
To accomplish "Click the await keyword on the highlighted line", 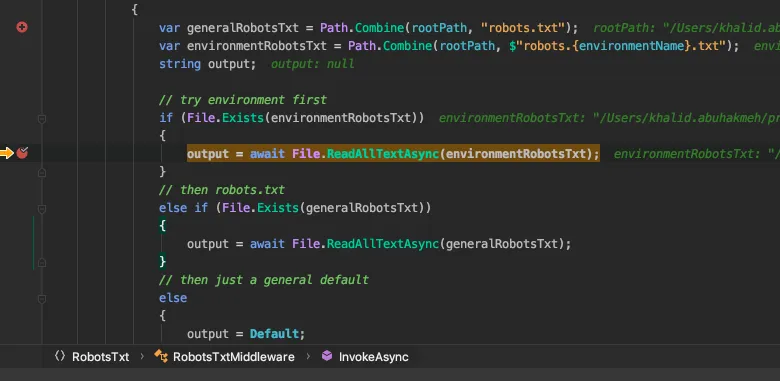I will pyautogui.click(x=267, y=154).
